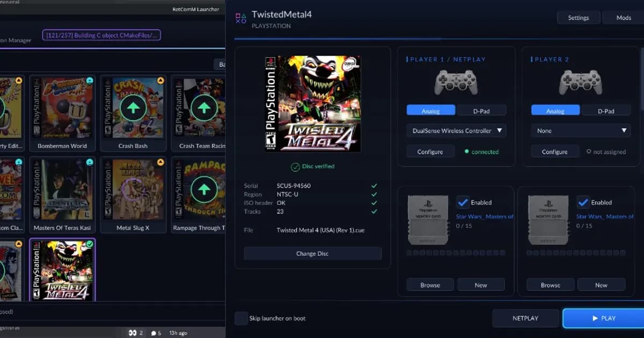Toggle the Player 2 memory card Enabled checkbox
Viewport: 644px width, 338px height.
point(582,202)
